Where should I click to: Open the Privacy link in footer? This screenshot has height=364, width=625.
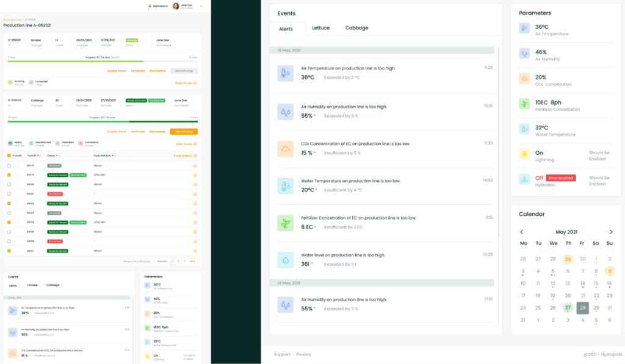coord(303,354)
